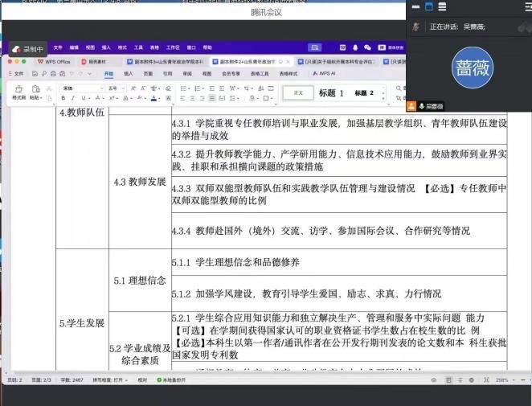Open the font size (五号) dropdown
Viewport: 532px width, 406px height.
115,88
